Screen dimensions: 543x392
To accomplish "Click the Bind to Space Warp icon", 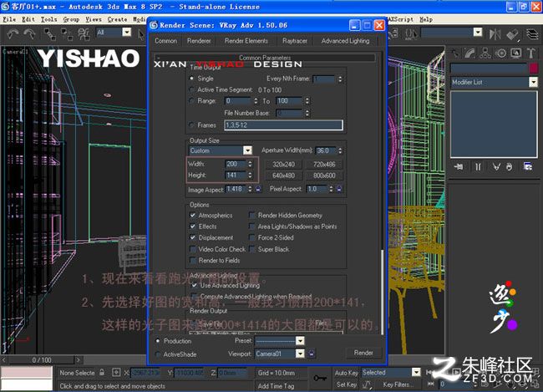I will 84,34.
